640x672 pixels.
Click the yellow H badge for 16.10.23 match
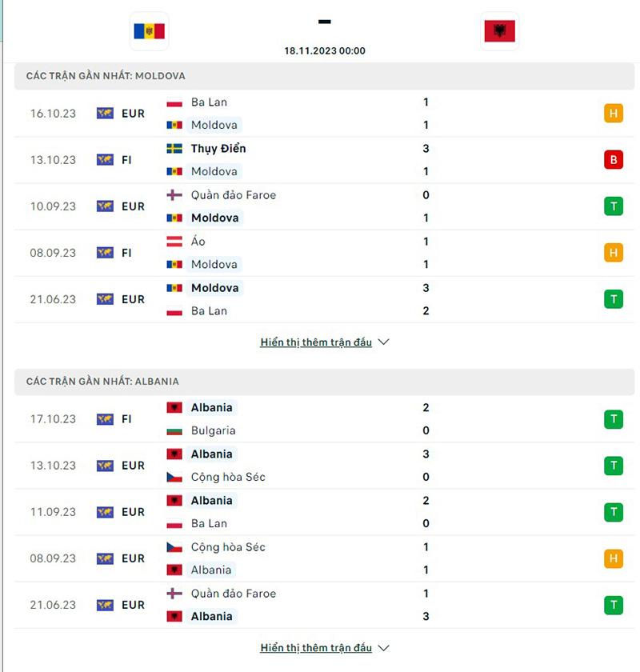[x=614, y=114]
